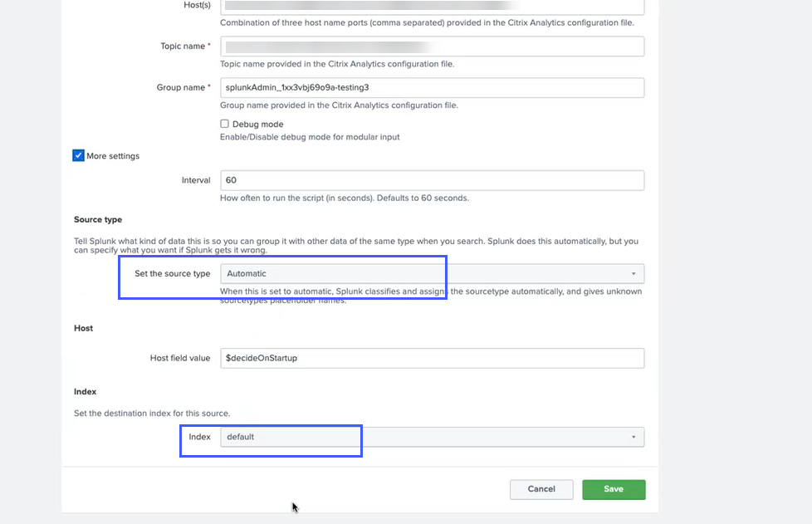Click the Host field value label

pos(180,358)
